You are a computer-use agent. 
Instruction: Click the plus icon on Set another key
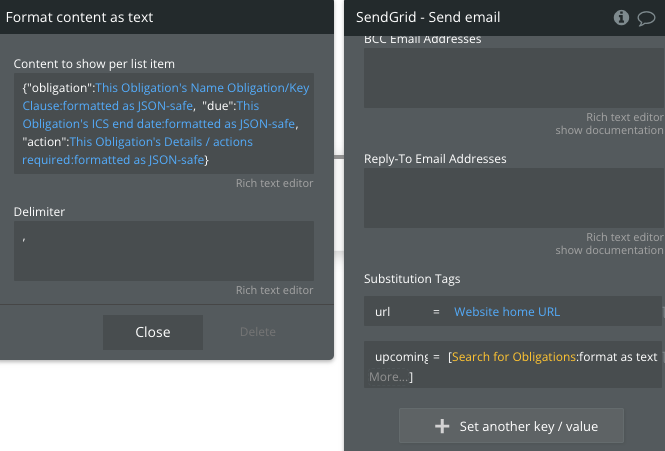pyautogui.click(x=442, y=426)
